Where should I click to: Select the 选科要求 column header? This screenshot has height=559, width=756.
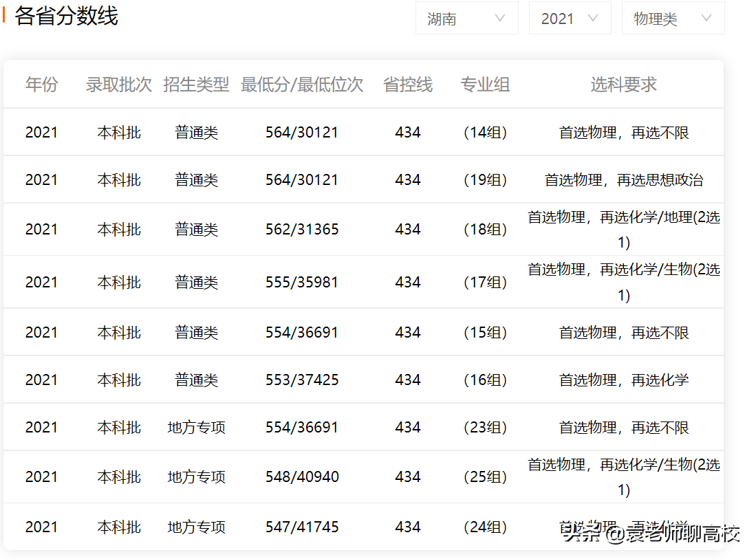pyautogui.click(x=623, y=85)
